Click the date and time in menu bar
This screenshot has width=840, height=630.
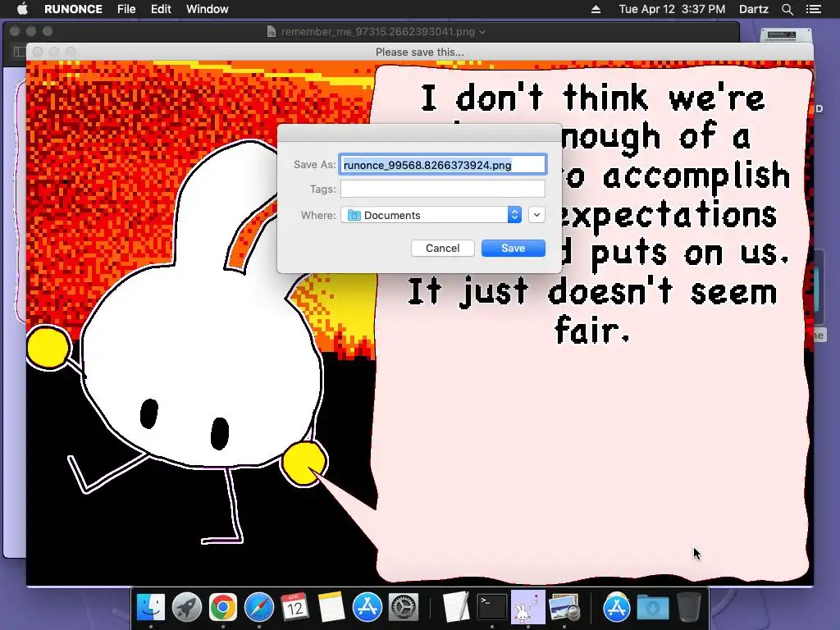(672, 9)
